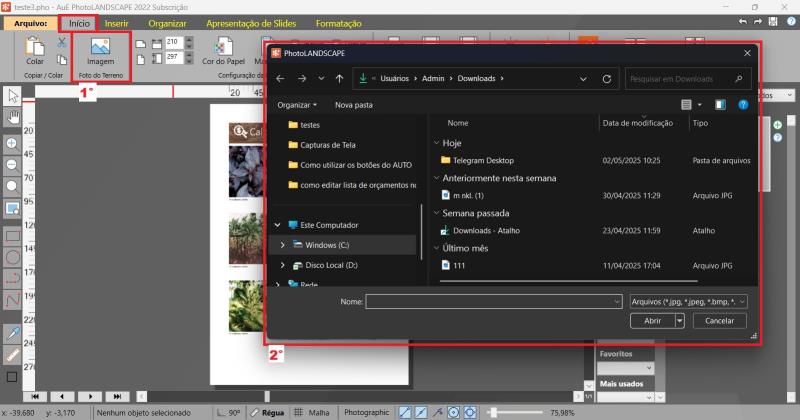Click the Nome filename input field
Image resolution: width=800 pixels, height=420 pixels.
493,302
